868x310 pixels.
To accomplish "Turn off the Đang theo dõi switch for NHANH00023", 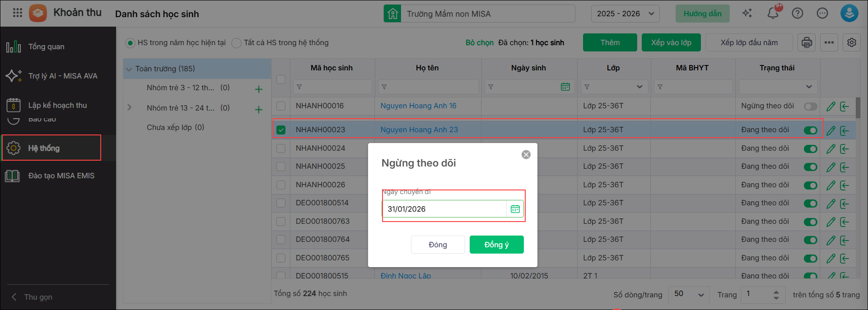I will point(811,130).
